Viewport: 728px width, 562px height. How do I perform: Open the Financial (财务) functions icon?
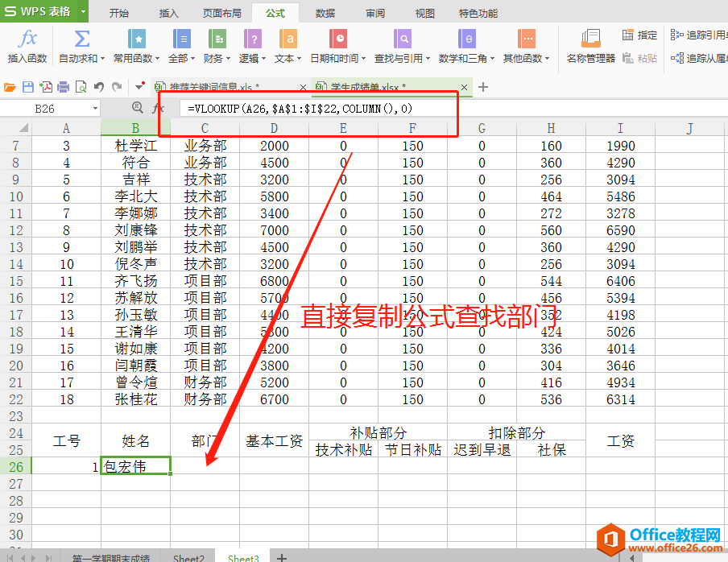click(x=217, y=39)
